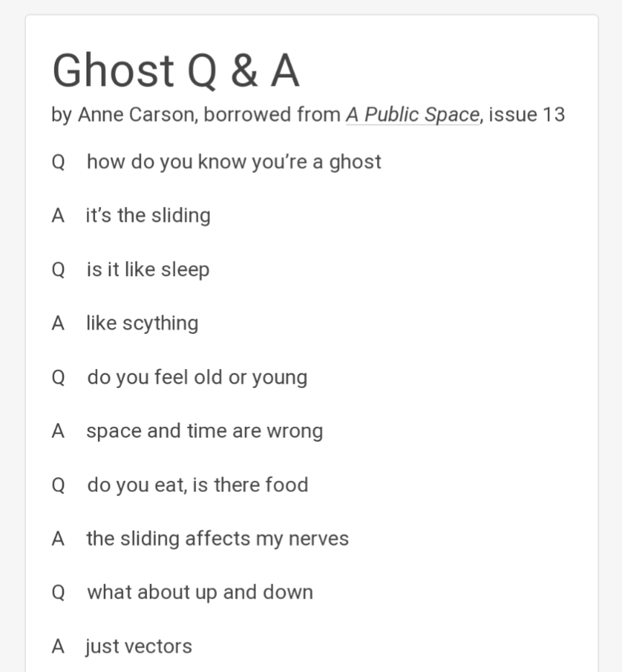Click the A marker beside "space and time are wrong"

58,431
